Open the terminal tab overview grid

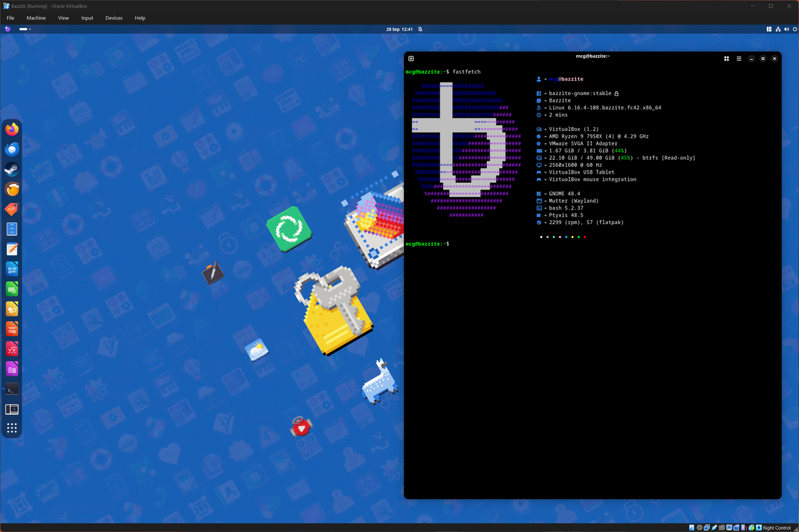(726, 59)
